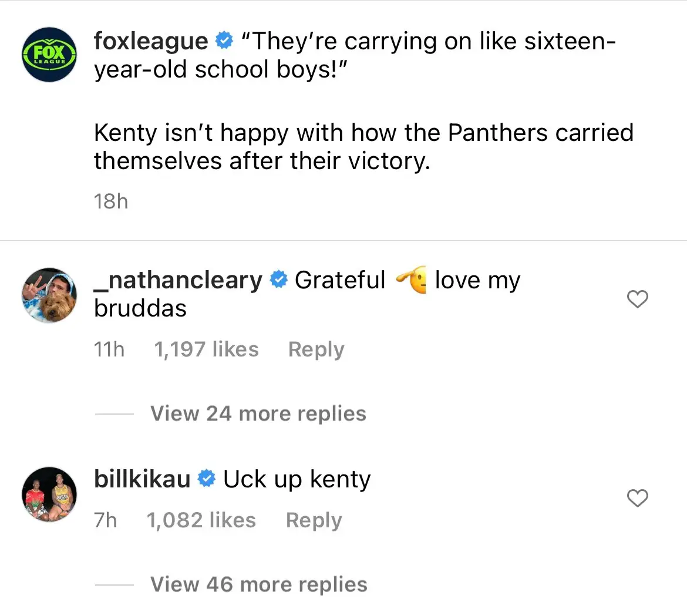Tap the heart on billkikau's comment
The image size is (687, 616).
[637, 499]
